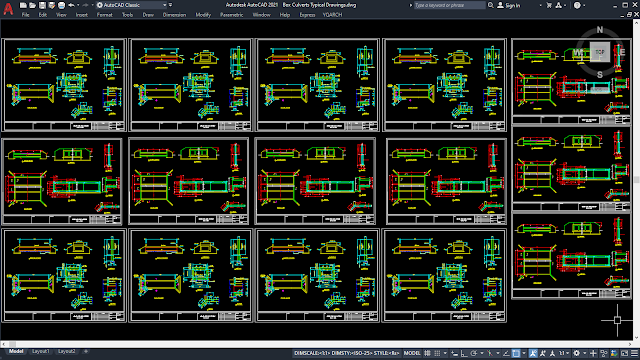
Task: Open the YQARCH menu
Action: [x=332, y=15]
